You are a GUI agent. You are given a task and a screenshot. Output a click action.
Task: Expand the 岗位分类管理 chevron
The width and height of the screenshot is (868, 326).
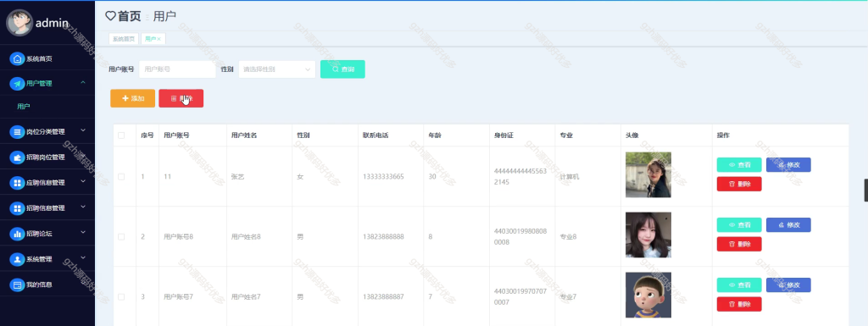tap(83, 130)
